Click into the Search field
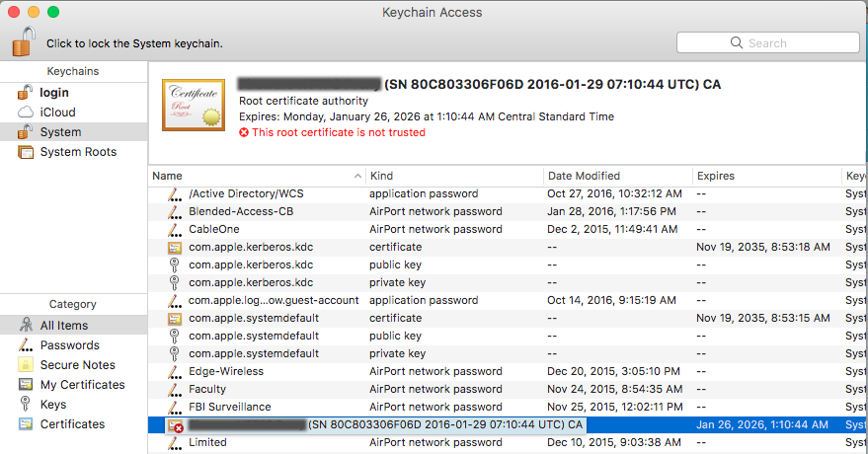Screen dimensions: 868x454 pos(768,42)
